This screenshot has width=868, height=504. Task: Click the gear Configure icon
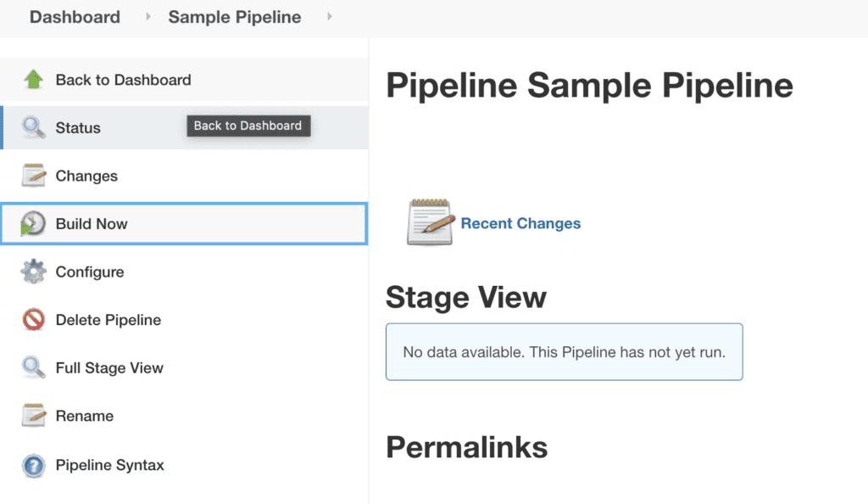[33, 272]
